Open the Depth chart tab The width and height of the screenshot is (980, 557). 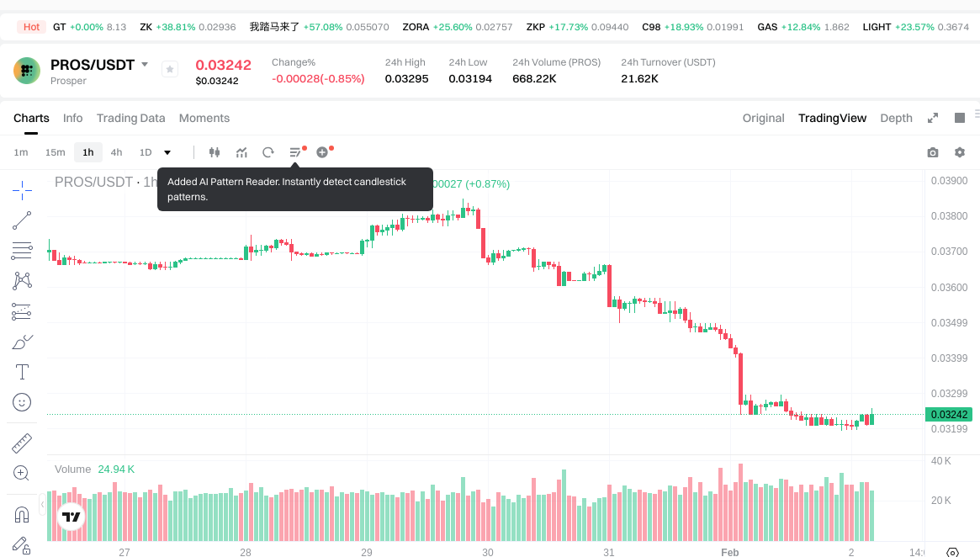click(x=896, y=118)
